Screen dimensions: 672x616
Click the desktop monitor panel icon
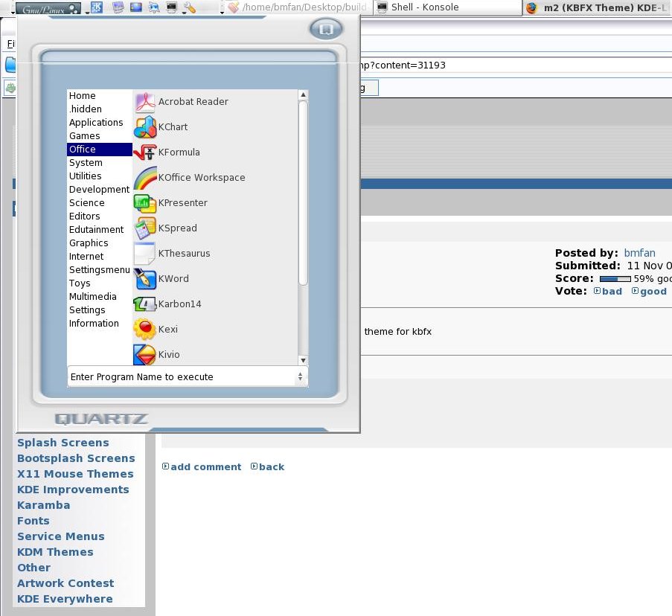click(118, 7)
